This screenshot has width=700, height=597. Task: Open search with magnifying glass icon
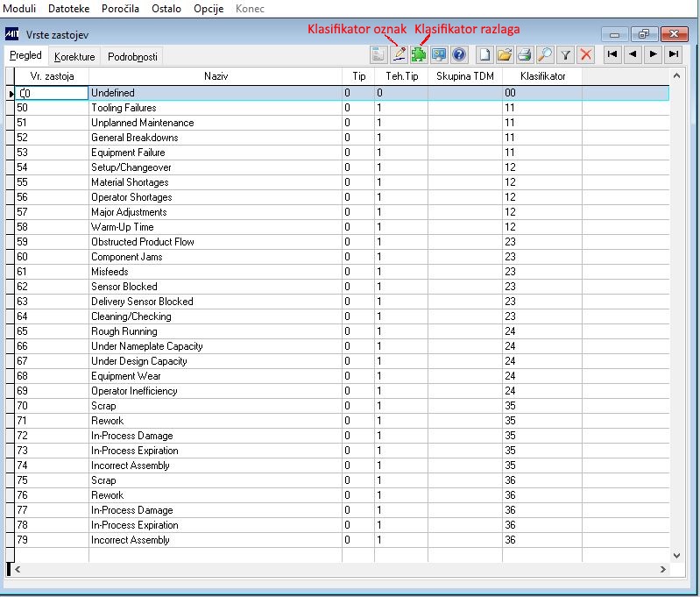(x=545, y=55)
